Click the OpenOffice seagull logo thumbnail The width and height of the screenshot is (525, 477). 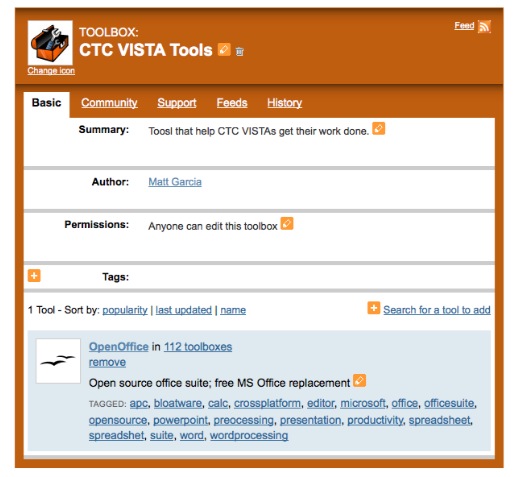click(58, 361)
